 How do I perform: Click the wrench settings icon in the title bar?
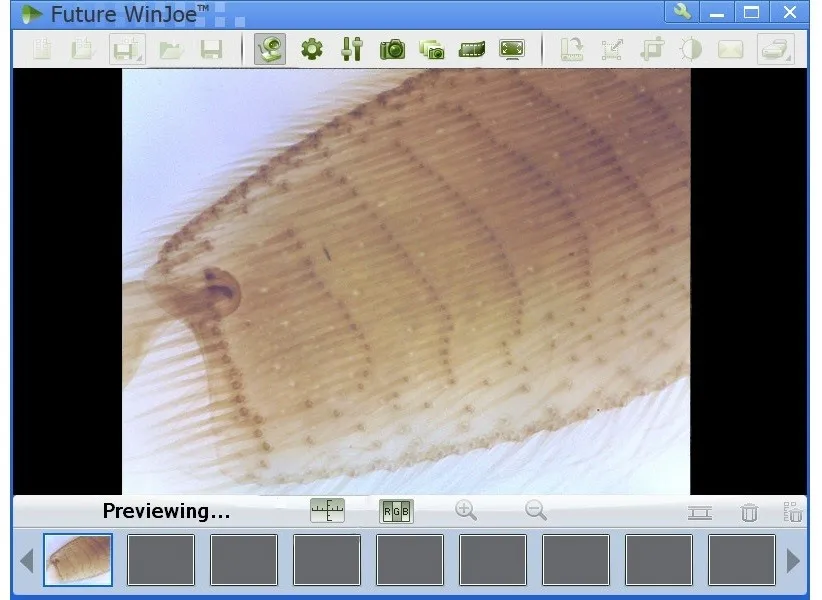[683, 13]
